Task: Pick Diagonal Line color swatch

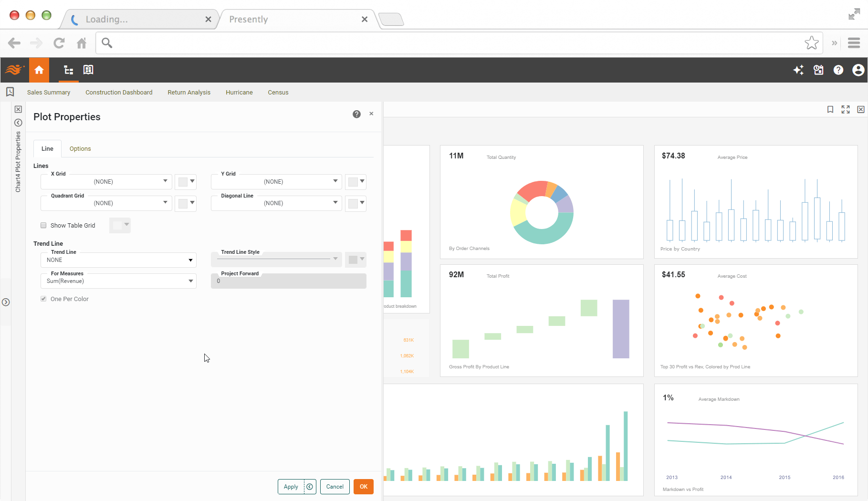Action: (x=356, y=203)
